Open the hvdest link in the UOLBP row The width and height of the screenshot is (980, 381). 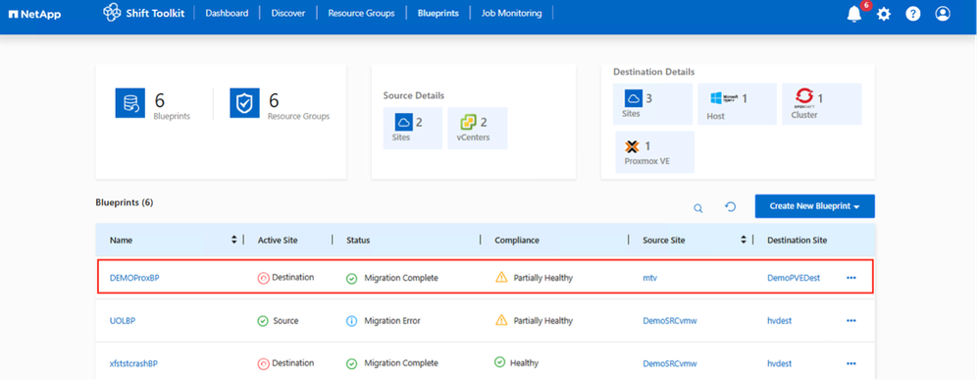pos(779,321)
